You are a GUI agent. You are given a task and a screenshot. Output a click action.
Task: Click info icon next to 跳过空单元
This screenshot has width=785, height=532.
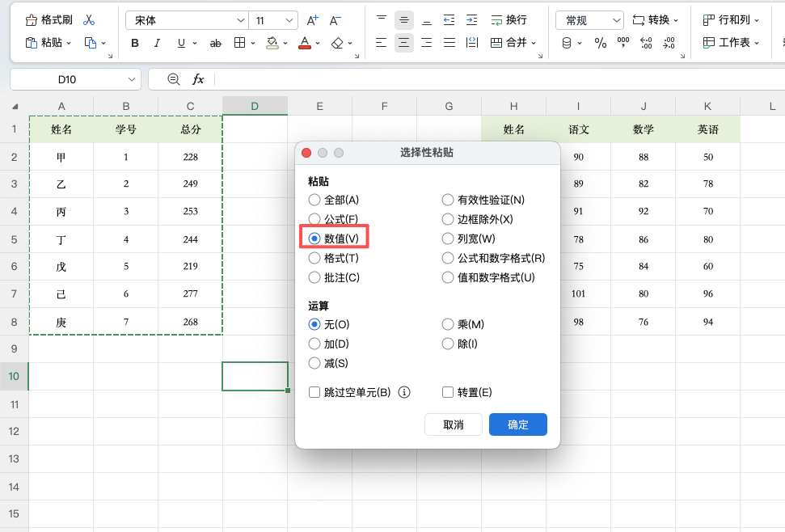coord(404,392)
